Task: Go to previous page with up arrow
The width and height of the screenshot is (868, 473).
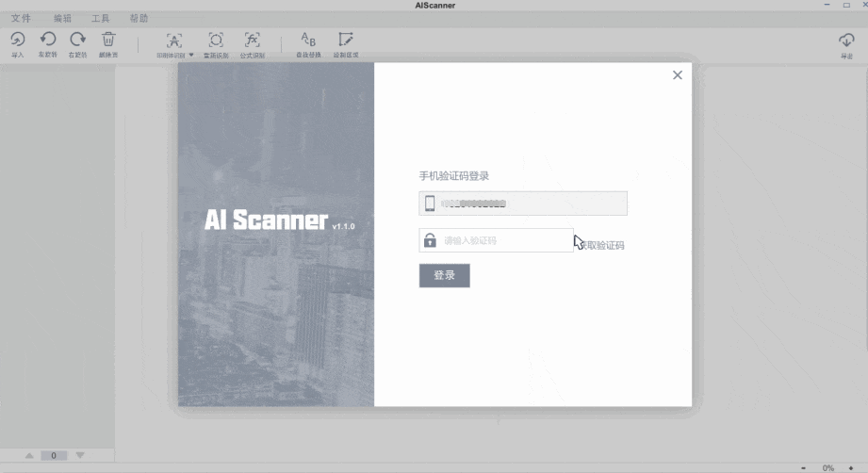Action: coord(29,455)
